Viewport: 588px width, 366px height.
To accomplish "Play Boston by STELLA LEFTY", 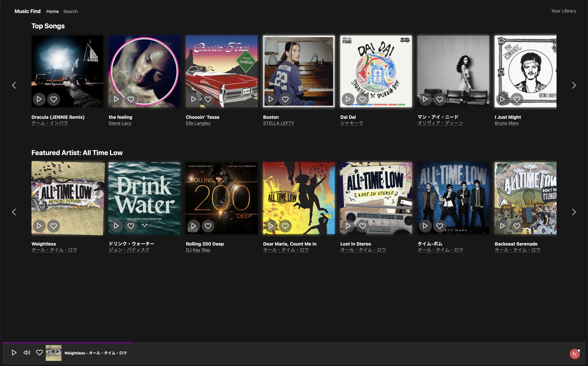I will (271, 99).
